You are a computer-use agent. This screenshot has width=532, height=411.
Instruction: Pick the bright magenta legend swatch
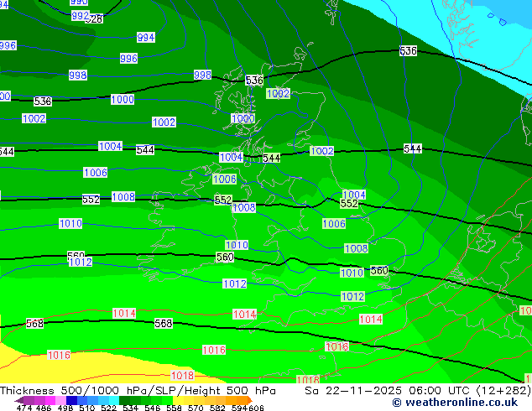point(50,400)
